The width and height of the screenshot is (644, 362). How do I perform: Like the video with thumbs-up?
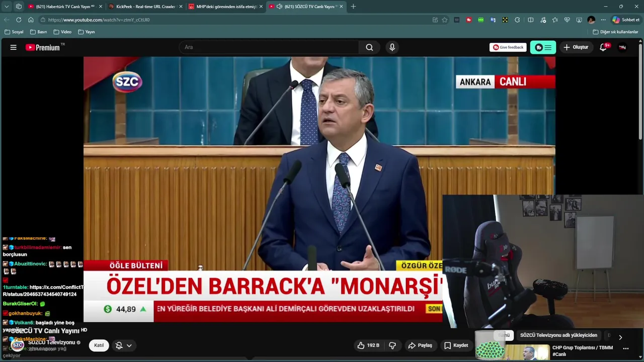(x=368, y=345)
